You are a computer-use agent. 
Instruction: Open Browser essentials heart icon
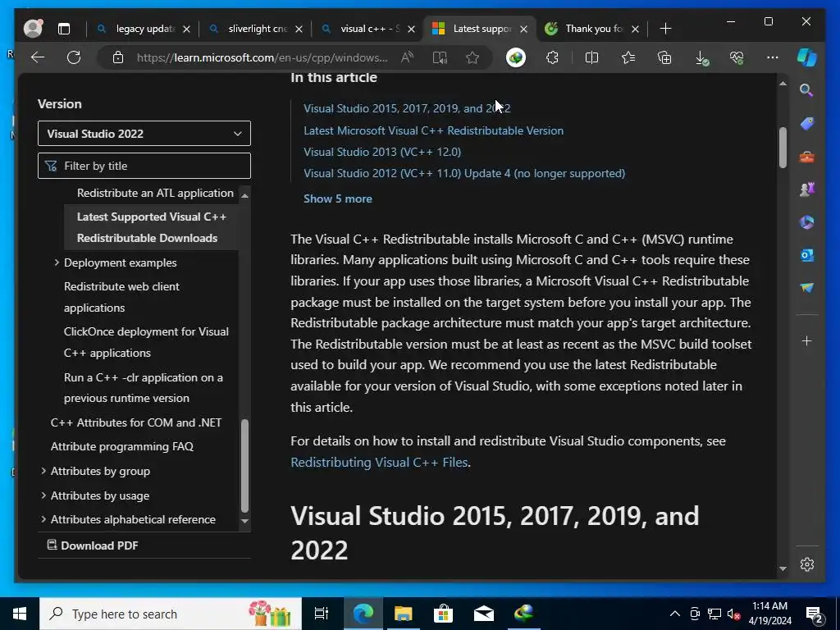[737, 57]
